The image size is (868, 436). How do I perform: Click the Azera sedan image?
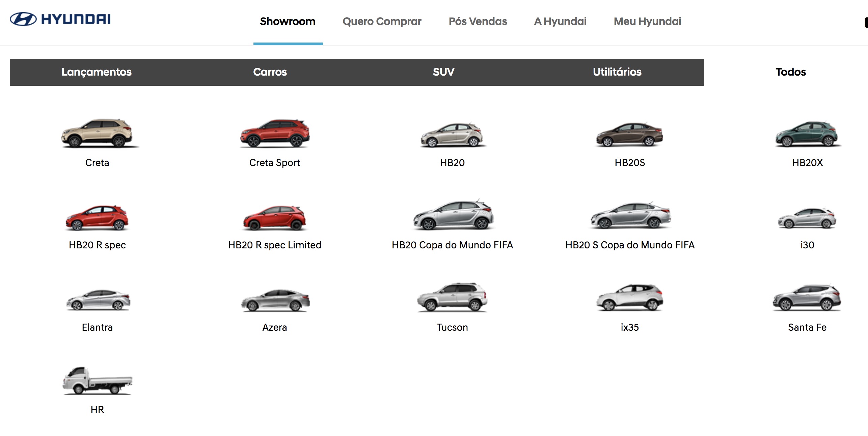tap(275, 300)
